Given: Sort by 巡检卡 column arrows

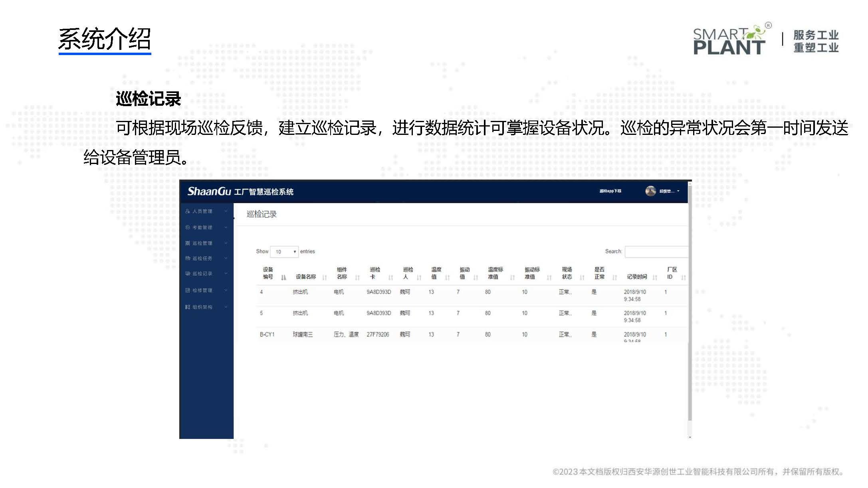Looking at the screenshot, I should tap(390, 277).
